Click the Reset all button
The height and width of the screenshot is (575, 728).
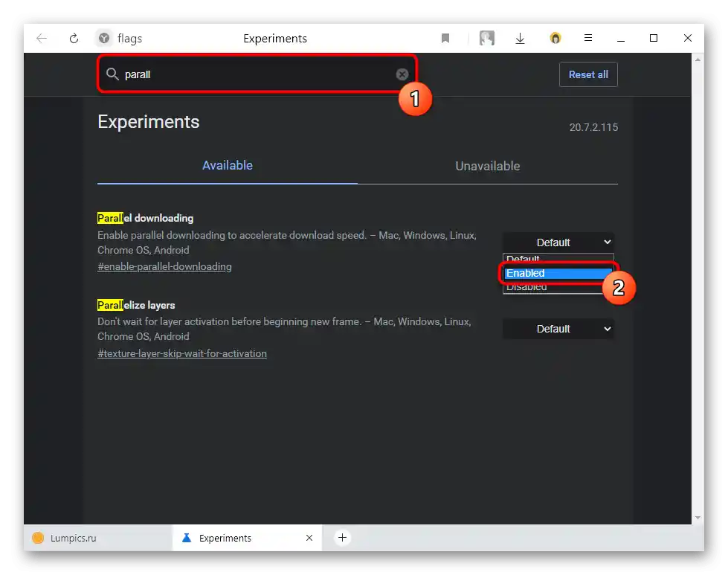588,74
